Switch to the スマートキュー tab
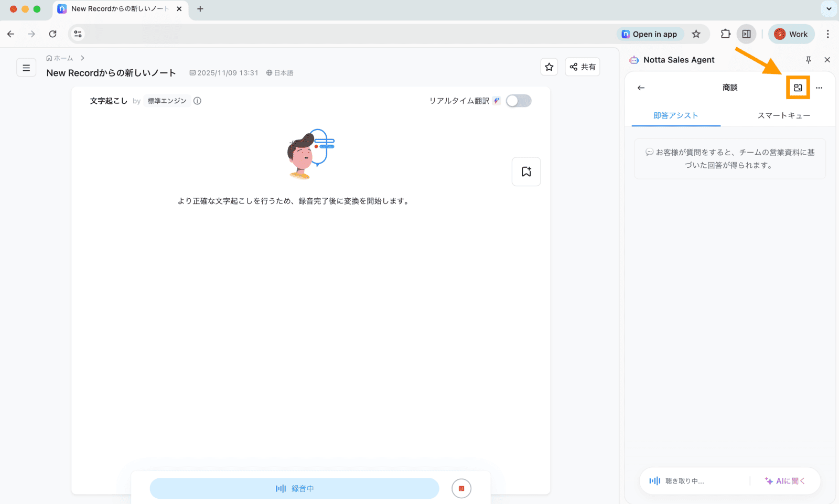This screenshot has height=504, width=839. [x=783, y=115]
